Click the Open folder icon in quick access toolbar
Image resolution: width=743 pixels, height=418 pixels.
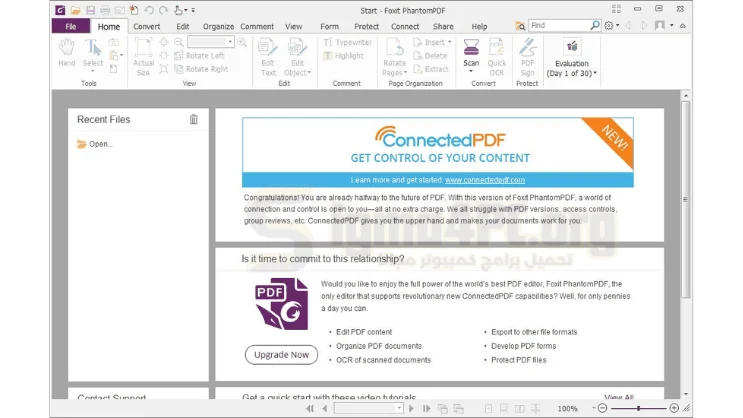[75, 10]
